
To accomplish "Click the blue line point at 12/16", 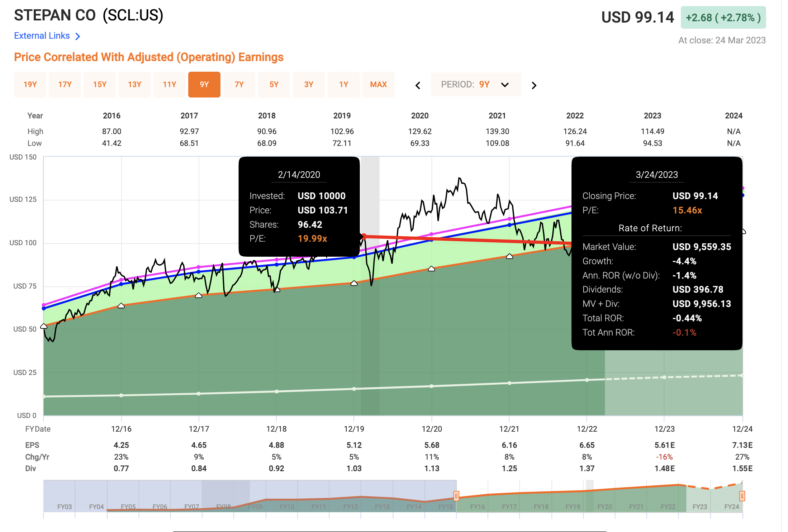I will [x=121, y=284].
